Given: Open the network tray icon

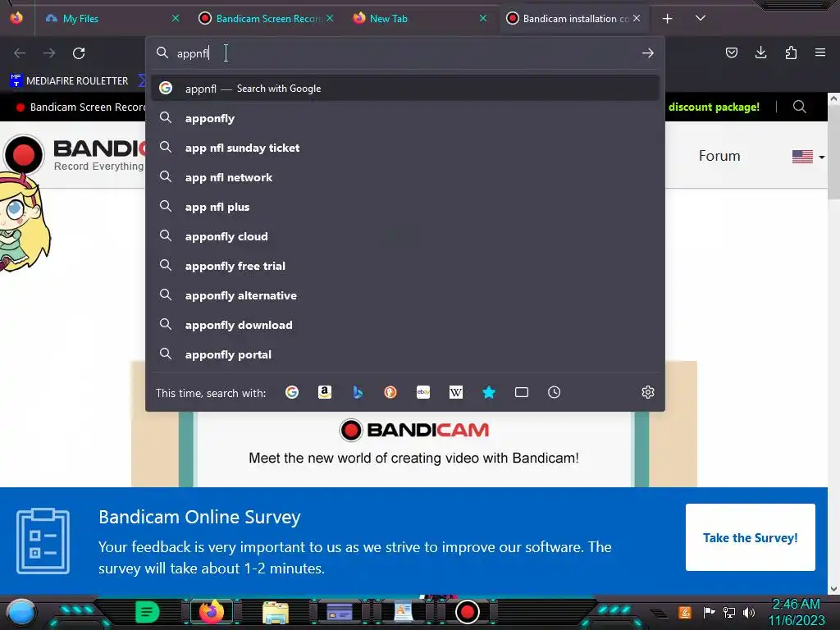Looking at the screenshot, I should (728, 612).
